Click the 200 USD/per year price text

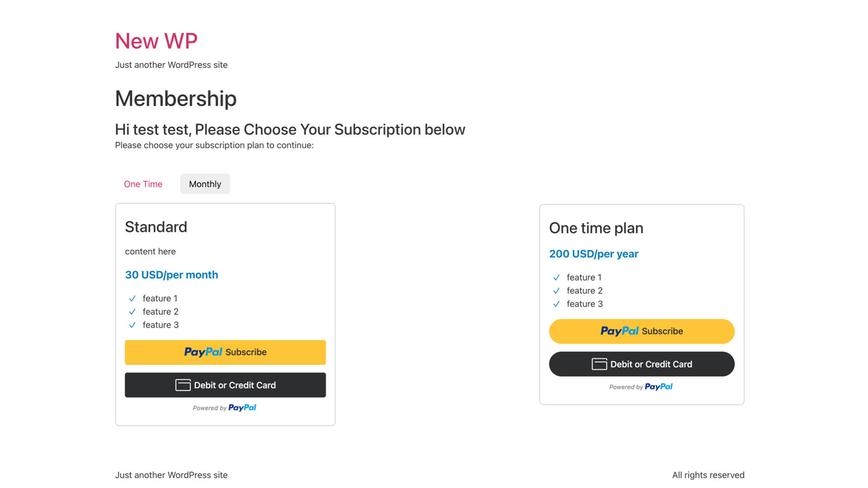point(594,254)
